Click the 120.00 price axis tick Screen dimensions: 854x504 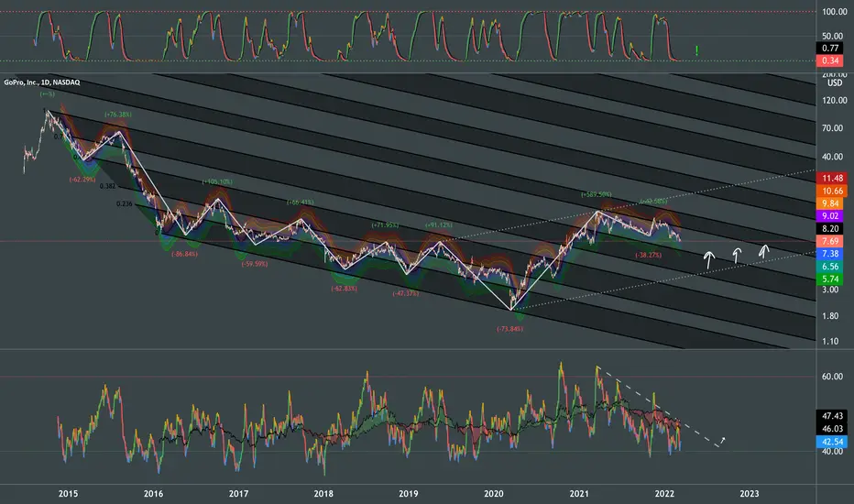[x=835, y=100]
